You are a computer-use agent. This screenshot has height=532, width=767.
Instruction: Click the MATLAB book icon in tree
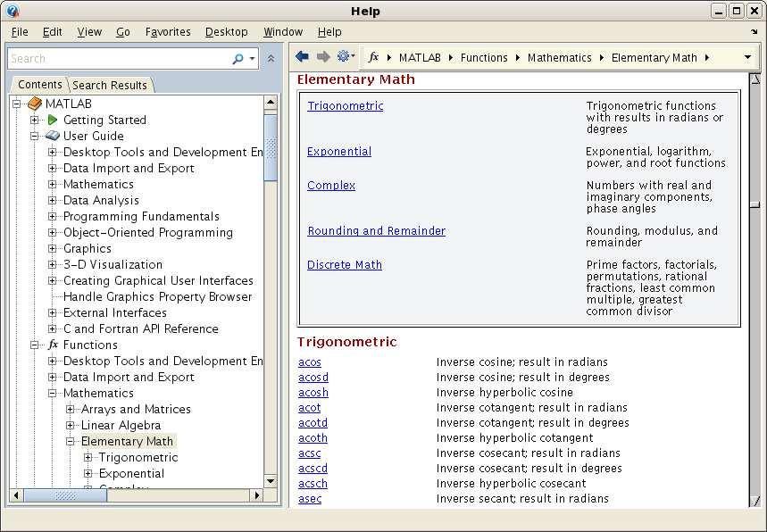(35, 104)
